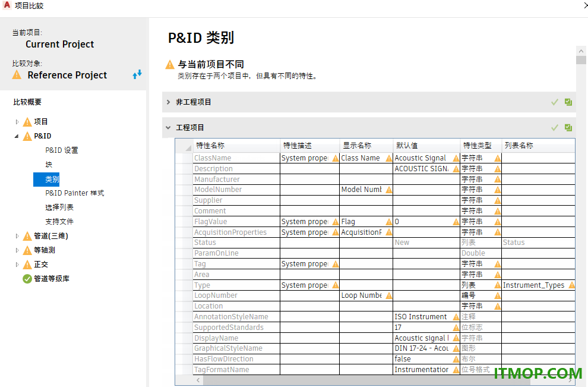Select 类别 in the tree
Screen dimensions: 588x387
click(x=46, y=180)
